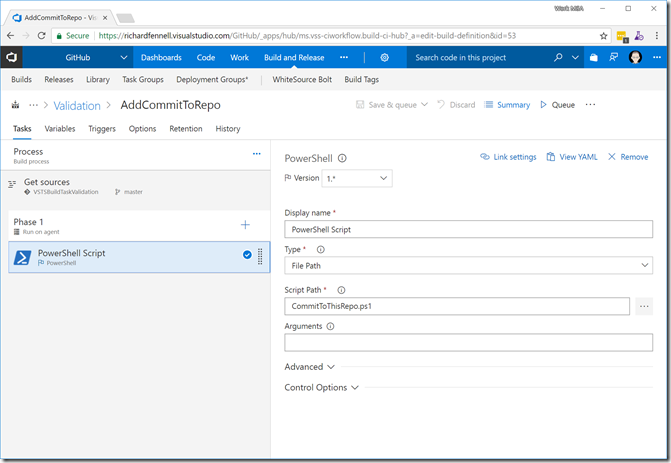Open the Library page
This screenshot has width=671, height=463.
point(98,80)
